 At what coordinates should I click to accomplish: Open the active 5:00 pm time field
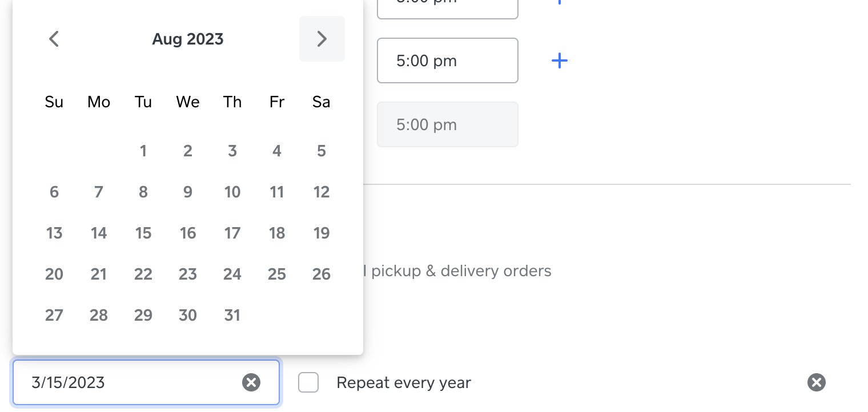point(447,60)
